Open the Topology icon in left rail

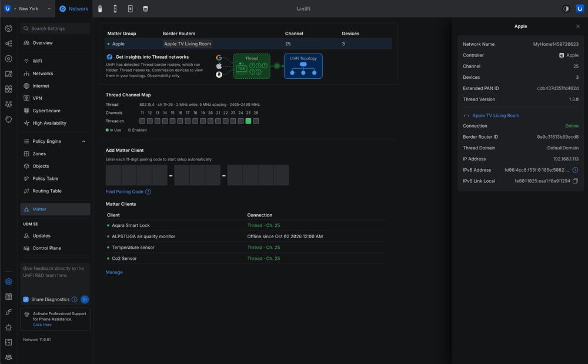(9, 44)
